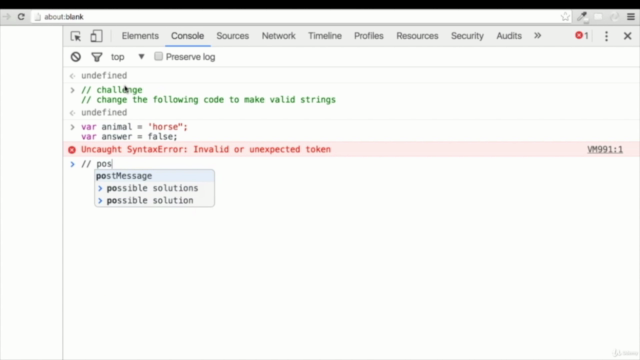This screenshot has height=360, width=640.
Task: Switch to the Profiles tab
Action: [x=369, y=36]
